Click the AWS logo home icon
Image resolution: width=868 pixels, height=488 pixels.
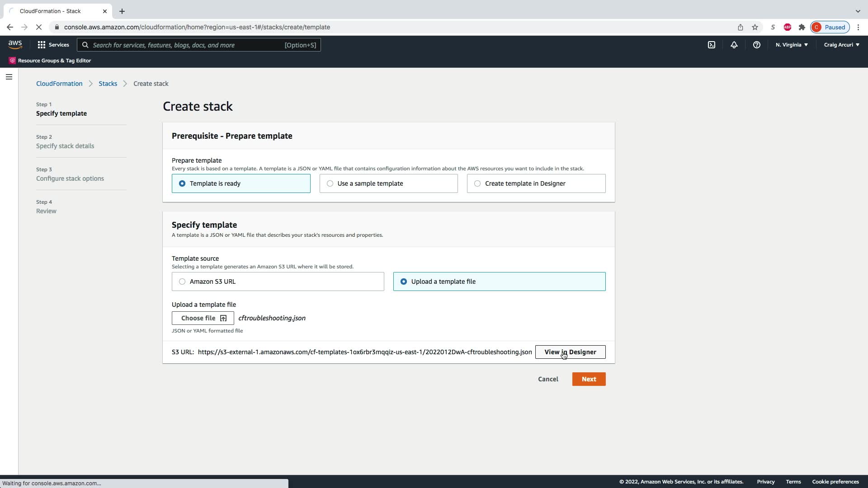click(x=15, y=44)
